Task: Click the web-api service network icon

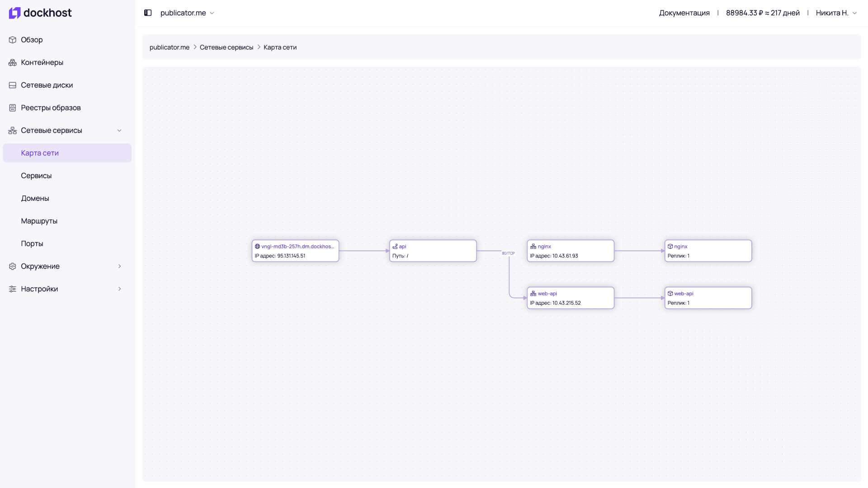Action: click(x=533, y=294)
